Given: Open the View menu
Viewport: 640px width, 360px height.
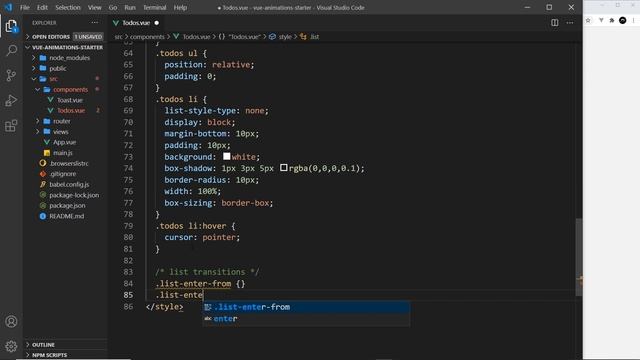Looking at the screenshot, I should coord(94,7).
